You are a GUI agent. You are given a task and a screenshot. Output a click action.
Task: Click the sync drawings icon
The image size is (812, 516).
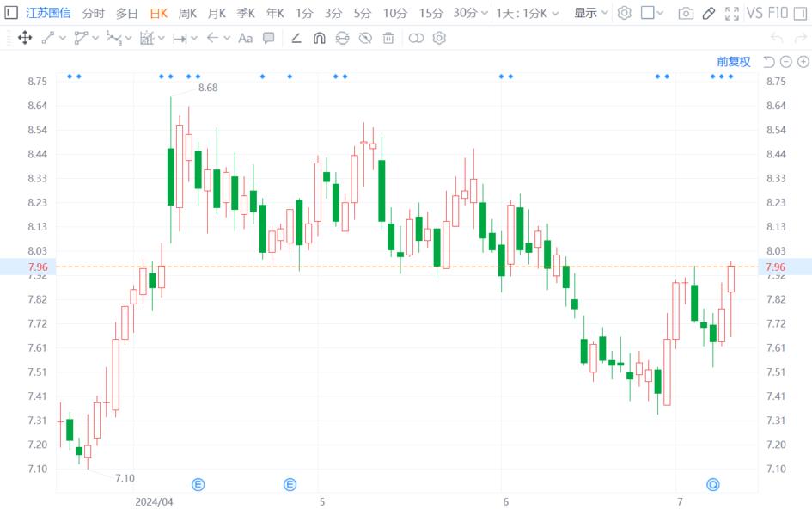tap(342, 38)
